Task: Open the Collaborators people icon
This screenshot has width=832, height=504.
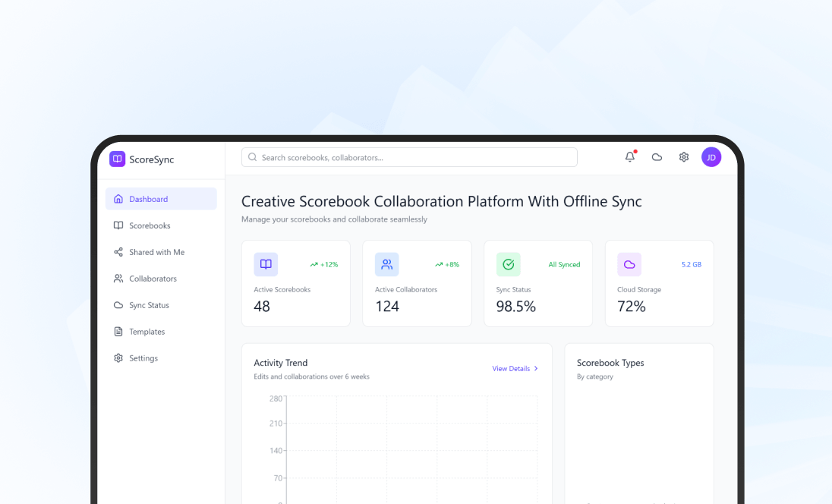Action: pos(118,279)
